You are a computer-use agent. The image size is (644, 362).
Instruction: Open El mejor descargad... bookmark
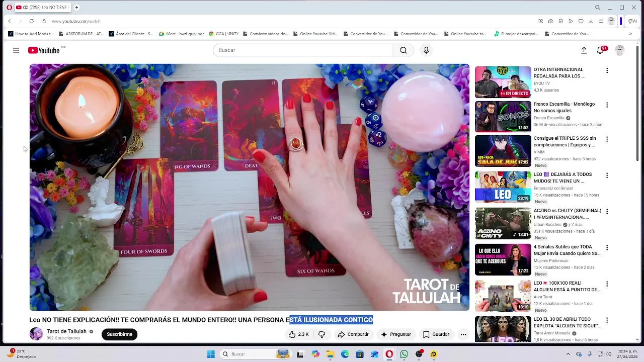(516, 34)
